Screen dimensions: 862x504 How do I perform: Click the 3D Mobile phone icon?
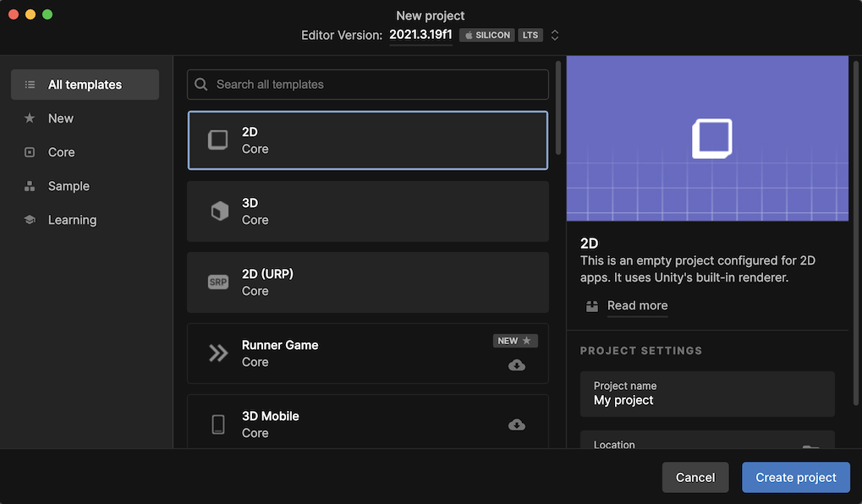pos(218,425)
